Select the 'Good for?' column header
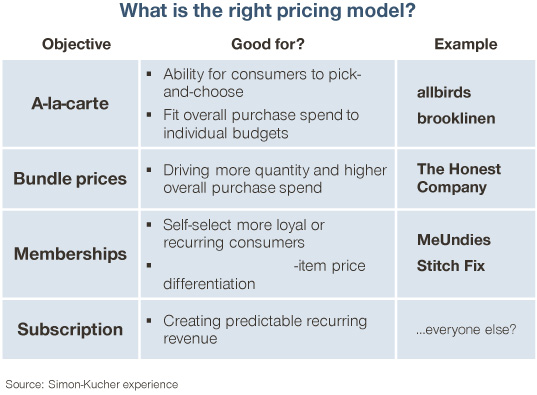 coord(267,44)
